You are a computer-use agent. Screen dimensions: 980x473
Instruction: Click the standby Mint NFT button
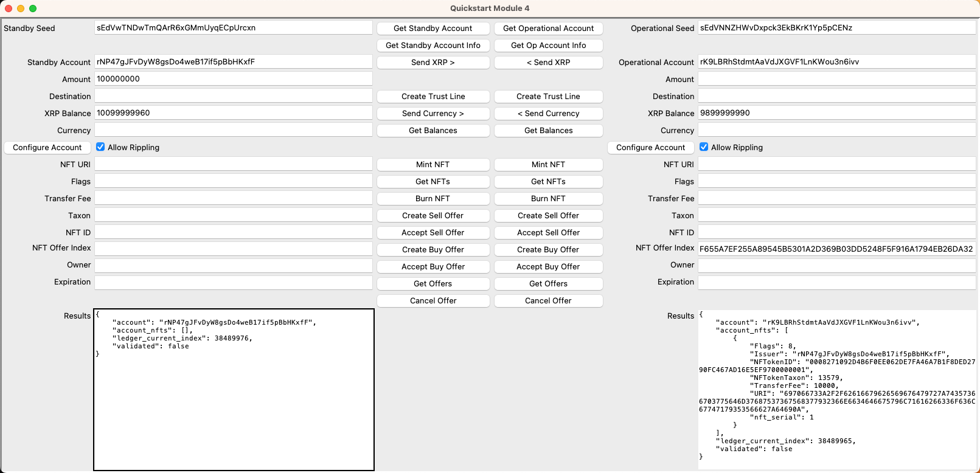click(x=433, y=165)
